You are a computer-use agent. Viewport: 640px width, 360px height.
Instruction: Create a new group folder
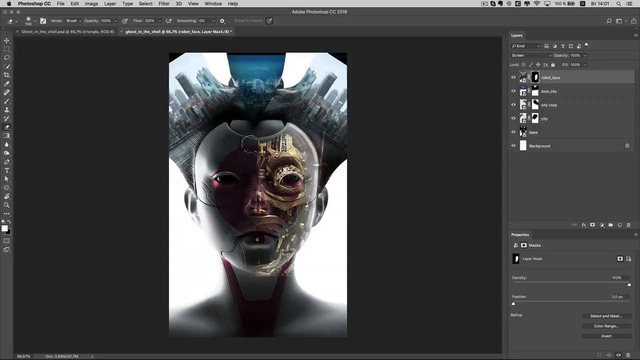(x=611, y=225)
